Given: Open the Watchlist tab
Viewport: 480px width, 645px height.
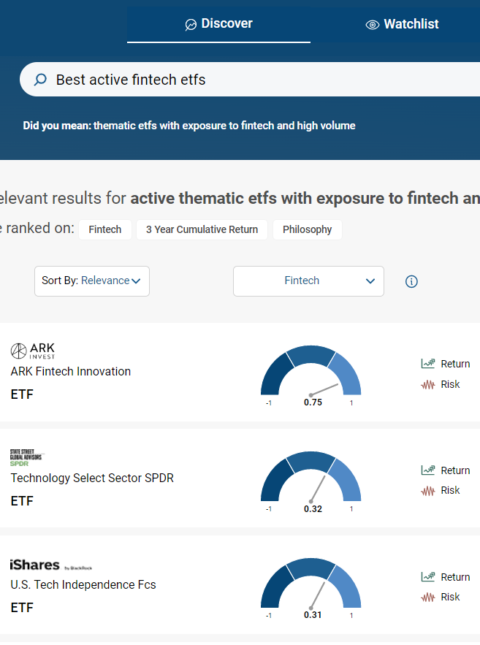Looking at the screenshot, I should pos(402,24).
